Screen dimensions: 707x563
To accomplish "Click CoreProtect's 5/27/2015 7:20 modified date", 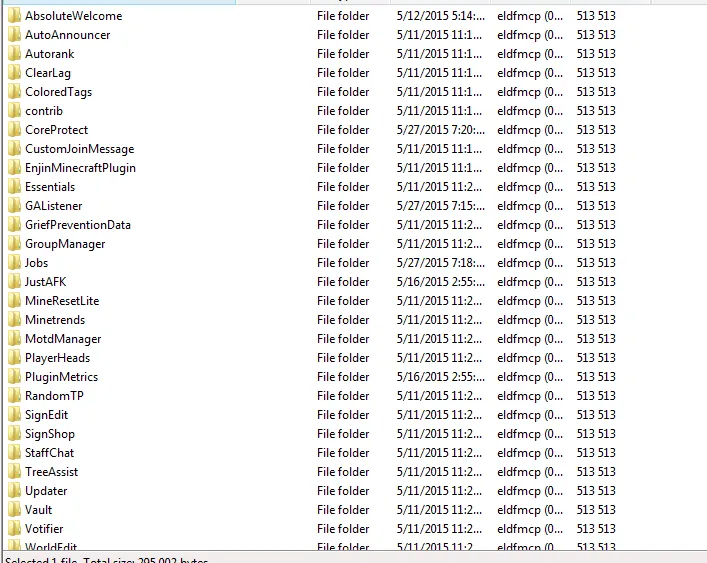I will click(441, 130).
